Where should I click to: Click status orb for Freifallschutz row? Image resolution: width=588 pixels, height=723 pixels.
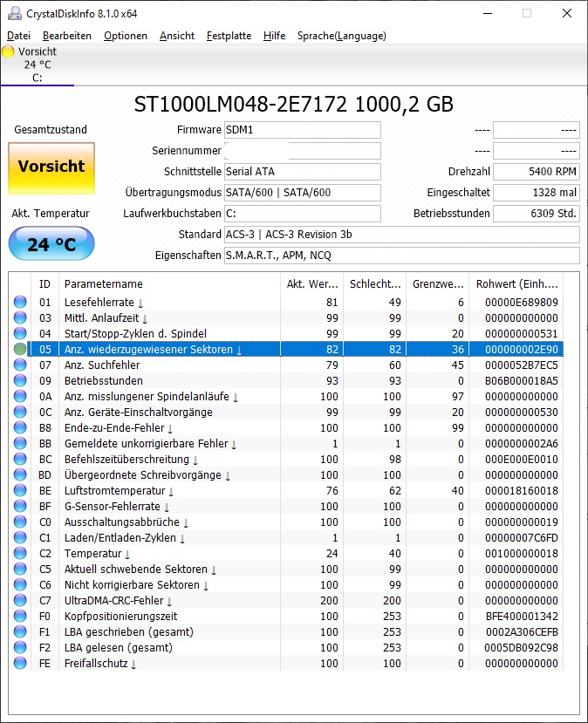point(20,663)
